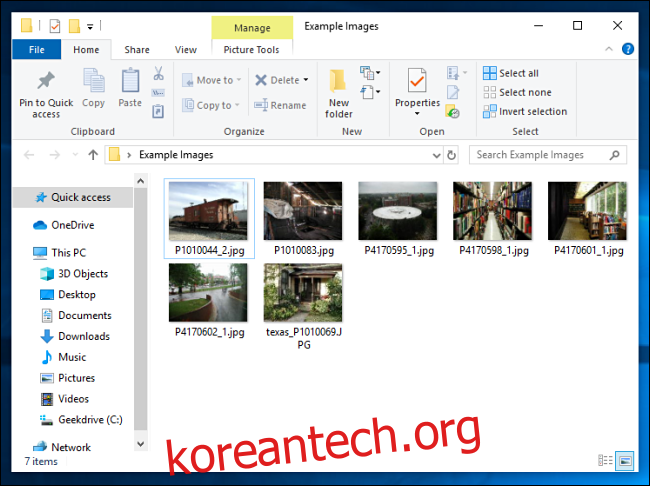Switch to large thumbnails view in status bar
This screenshot has width=650, height=486.
[x=625, y=461]
